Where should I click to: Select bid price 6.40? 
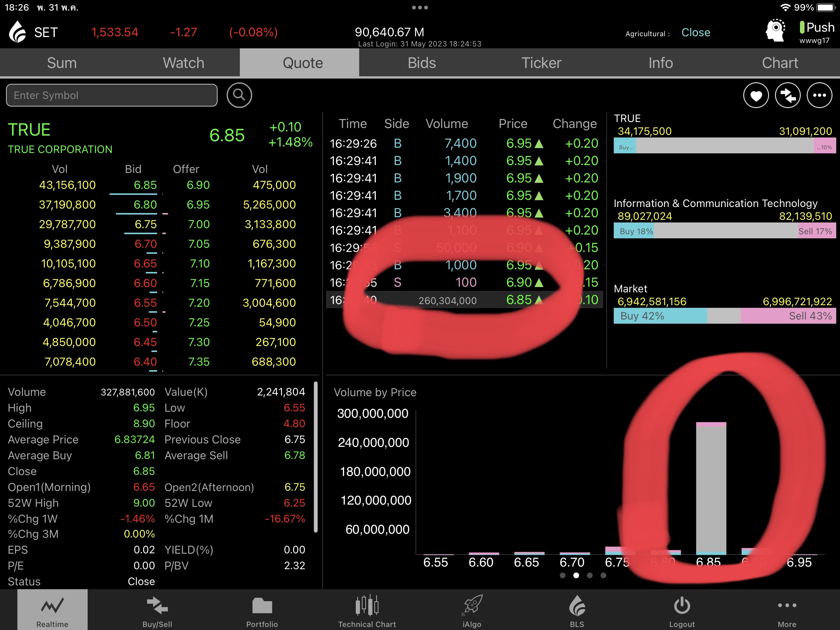145,362
